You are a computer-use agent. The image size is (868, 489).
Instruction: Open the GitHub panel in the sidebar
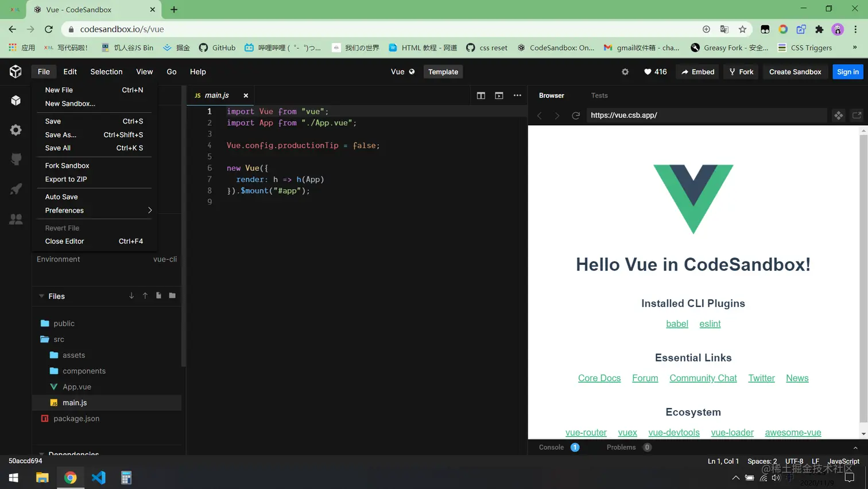click(15, 159)
